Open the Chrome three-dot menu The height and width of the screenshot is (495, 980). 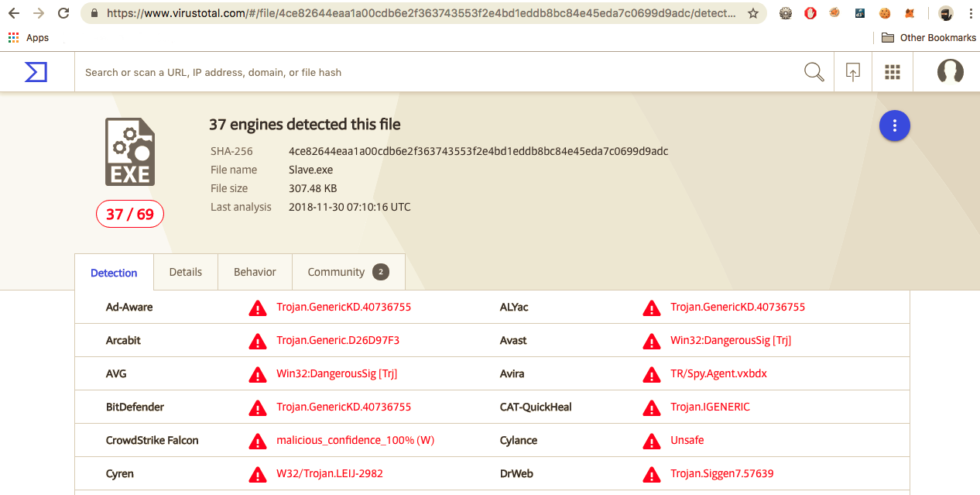pos(971,13)
